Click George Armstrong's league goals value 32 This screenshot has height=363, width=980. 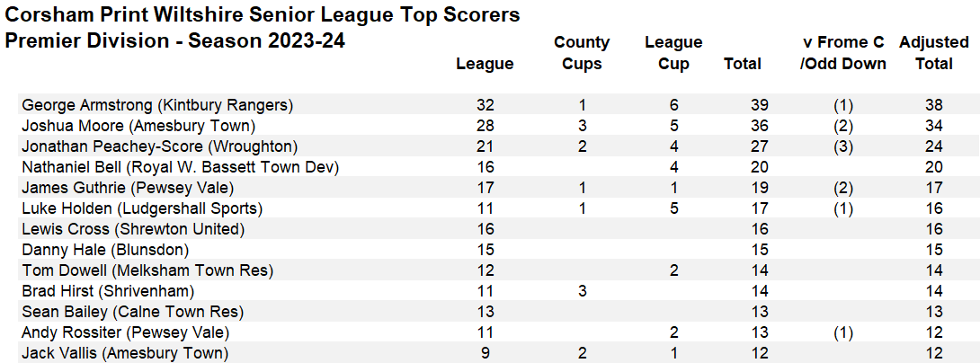(485, 105)
